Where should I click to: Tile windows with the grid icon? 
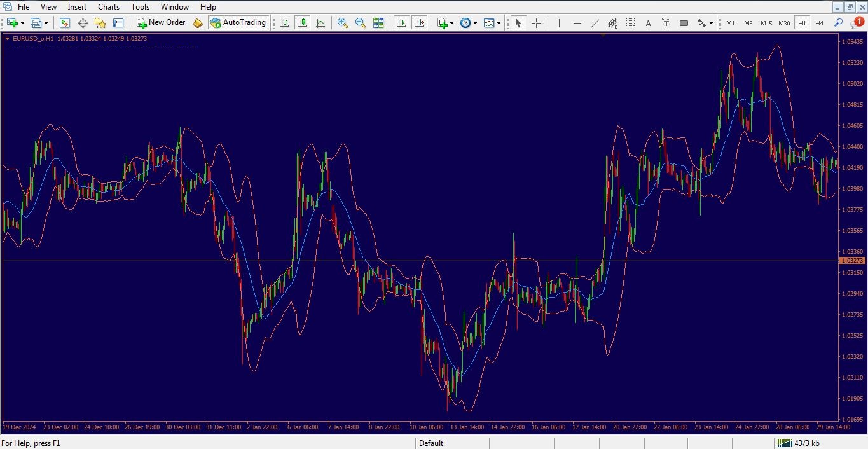click(378, 23)
